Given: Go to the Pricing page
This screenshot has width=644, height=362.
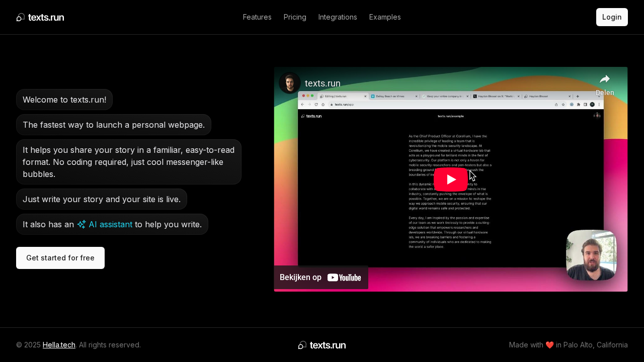Looking at the screenshot, I should point(295,17).
